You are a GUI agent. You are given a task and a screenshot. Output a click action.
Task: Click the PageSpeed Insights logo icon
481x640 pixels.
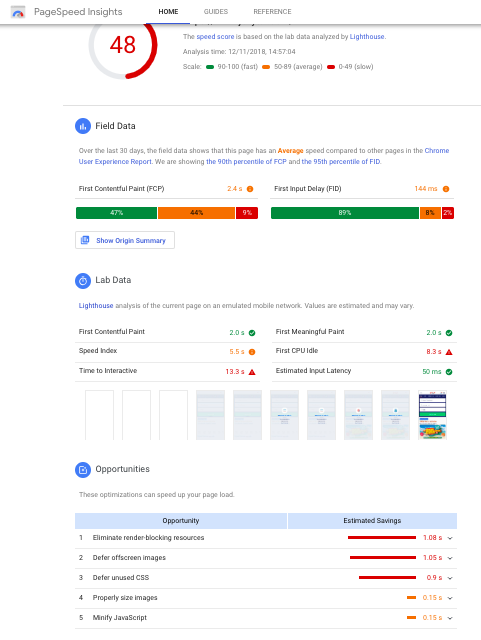pyautogui.click(x=18, y=12)
